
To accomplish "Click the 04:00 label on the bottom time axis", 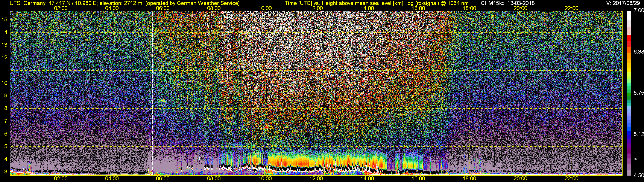I will coord(112,179).
